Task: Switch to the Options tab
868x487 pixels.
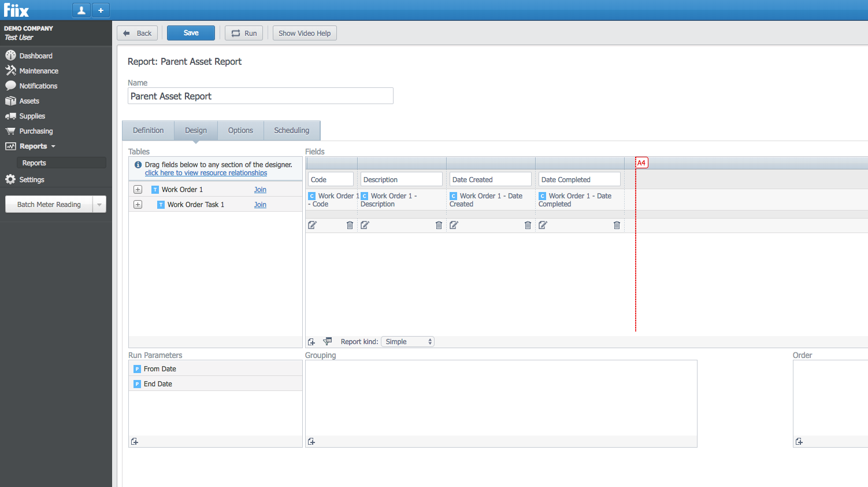Action: [x=240, y=130]
